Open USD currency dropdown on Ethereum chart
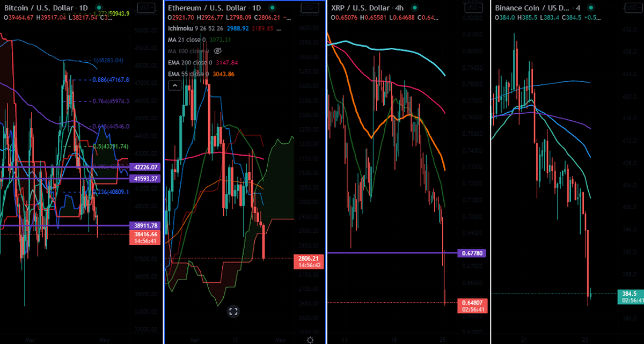Image resolution: width=644 pixels, height=344 pixels. (x=310, y=8)
